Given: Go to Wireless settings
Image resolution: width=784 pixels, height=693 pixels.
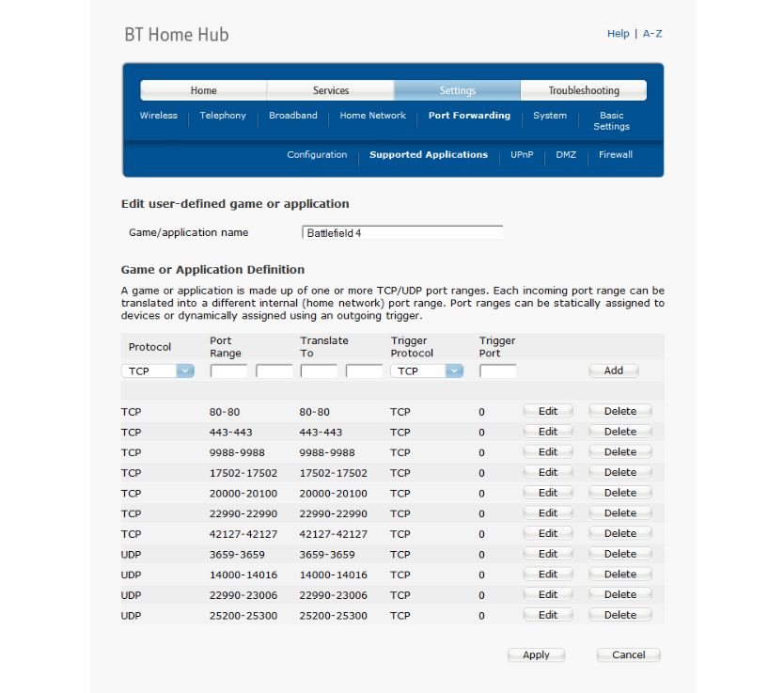Looking at the screenshot, I should (159, 116).
